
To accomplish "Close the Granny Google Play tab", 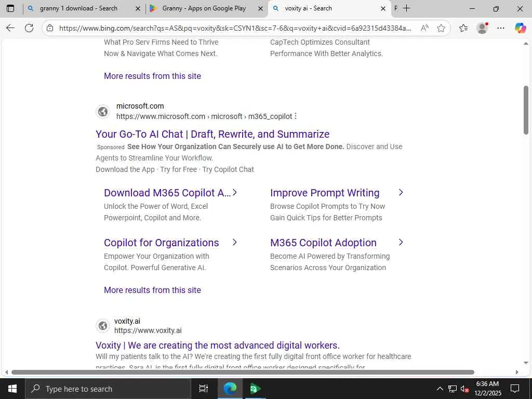I will click(x=261, y=9).
